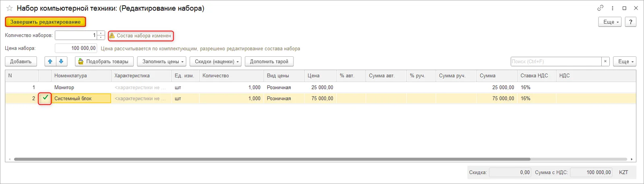Click the Подобрать товары button
Image resolution: width=644 pixels, height=184 pixels.
[104, 62]
